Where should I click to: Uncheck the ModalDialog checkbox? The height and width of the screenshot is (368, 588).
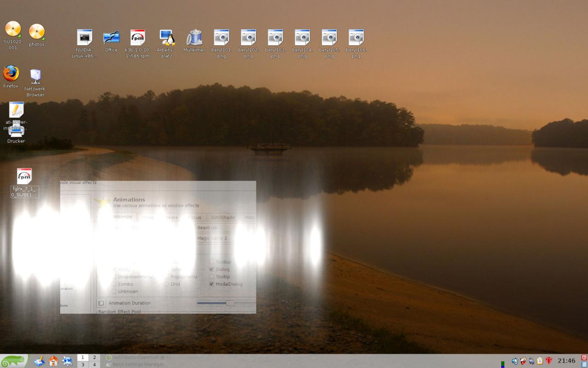coord(212,284)
